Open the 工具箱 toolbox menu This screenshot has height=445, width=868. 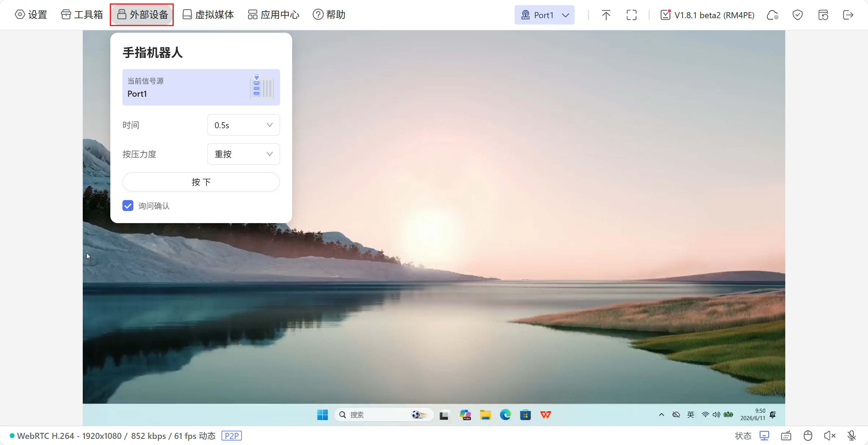click(82, 15)
